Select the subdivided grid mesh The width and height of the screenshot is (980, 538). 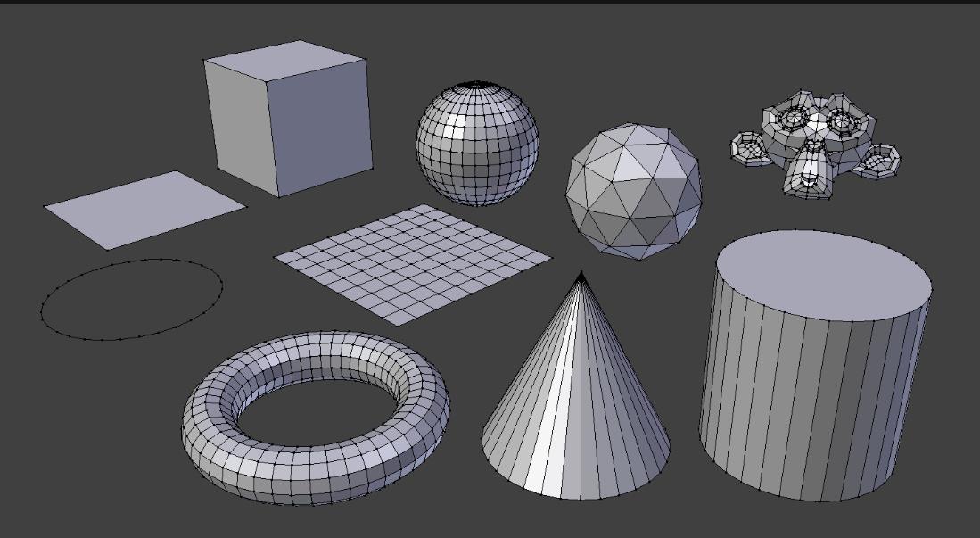point(413,264)
